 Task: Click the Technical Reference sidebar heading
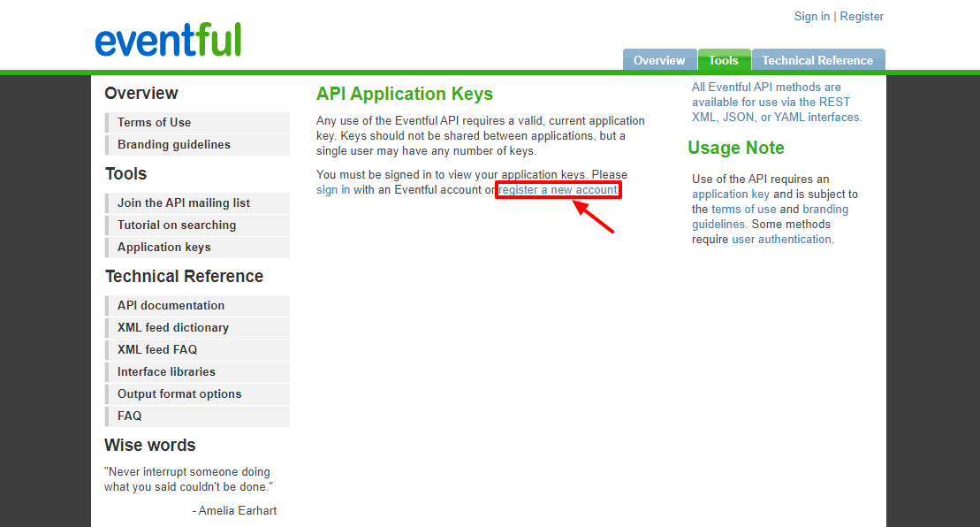coord(185,276)
